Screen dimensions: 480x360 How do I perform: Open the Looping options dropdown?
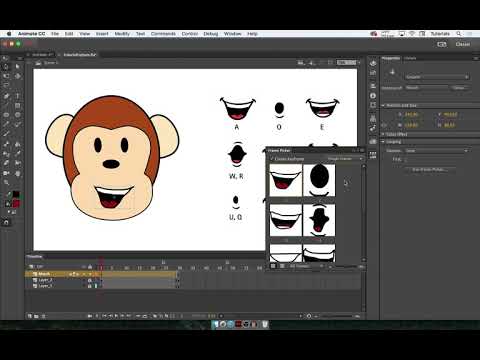click(x=436, y=151)
